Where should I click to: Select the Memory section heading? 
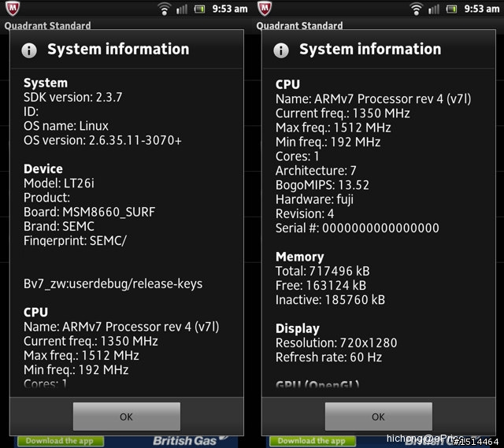299,257
